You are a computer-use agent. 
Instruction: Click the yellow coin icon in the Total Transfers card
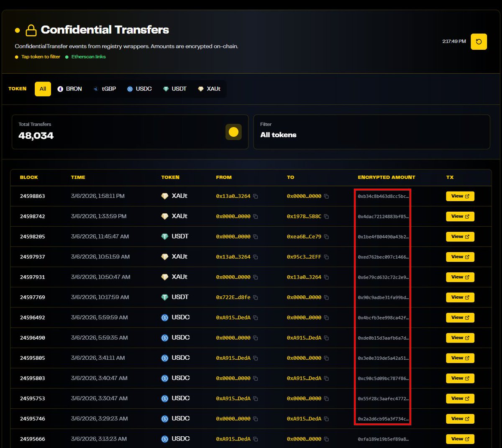[x=233, y=132]
